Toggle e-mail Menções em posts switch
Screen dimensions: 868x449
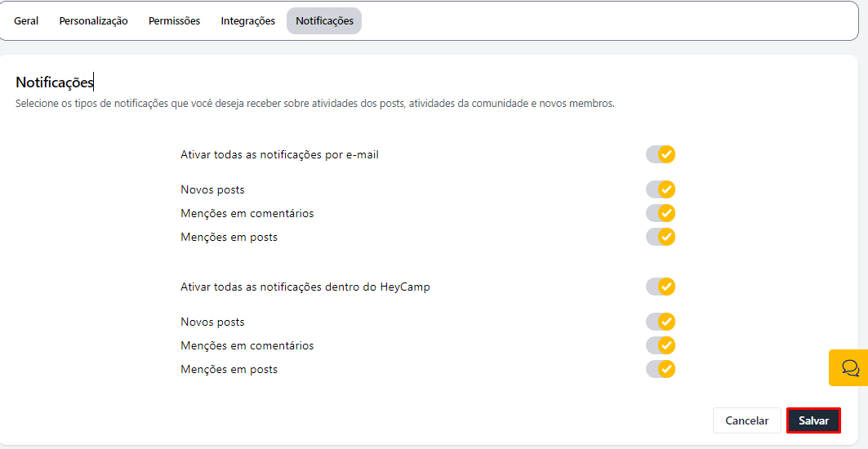click(x=661, y=237)
